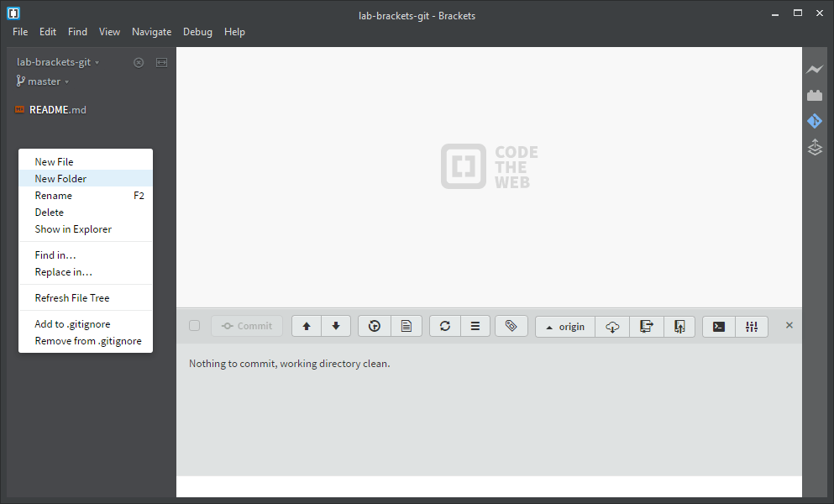Select Find in… from context menu

click(86, 255)
